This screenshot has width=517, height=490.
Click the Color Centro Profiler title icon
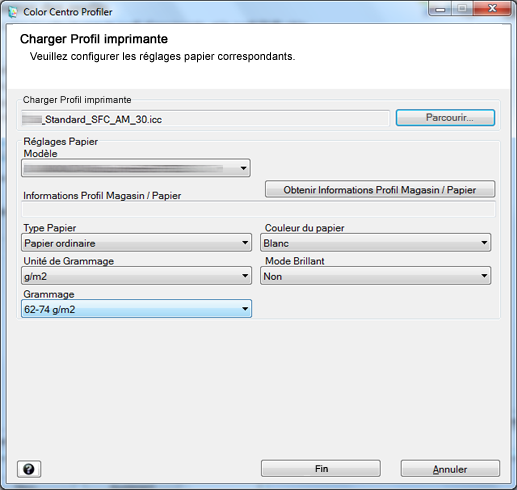[x=13, y=12]
